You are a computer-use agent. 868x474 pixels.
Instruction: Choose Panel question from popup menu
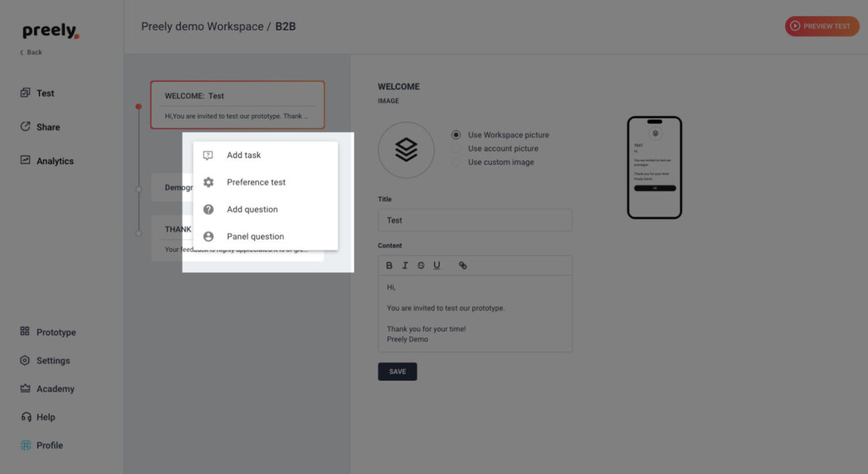pyautogui.click(x=255, y=237)
